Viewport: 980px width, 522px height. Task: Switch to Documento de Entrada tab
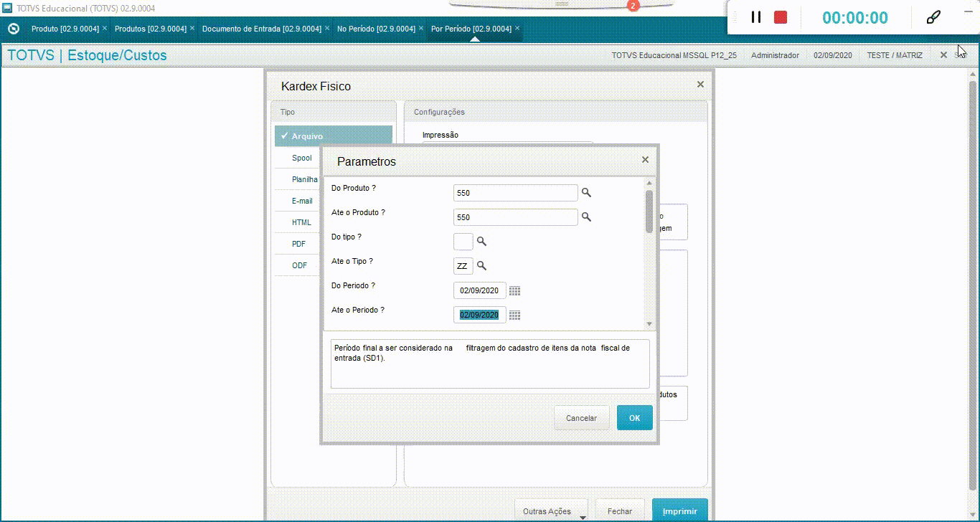(262, 29)
